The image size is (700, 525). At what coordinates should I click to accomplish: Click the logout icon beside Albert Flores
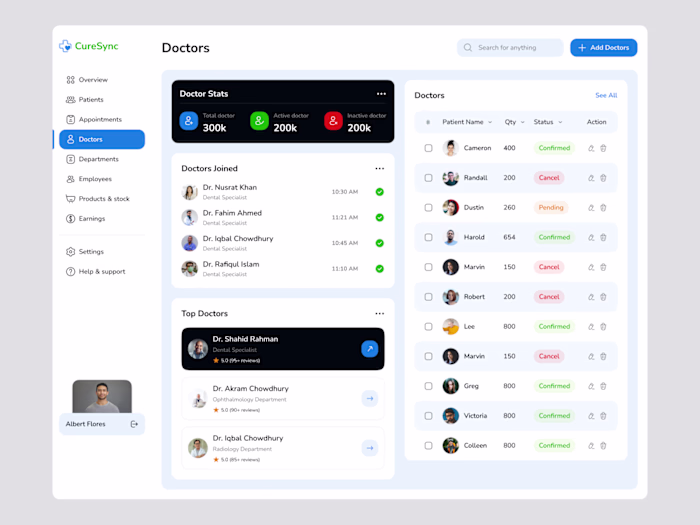coord(134,424)
